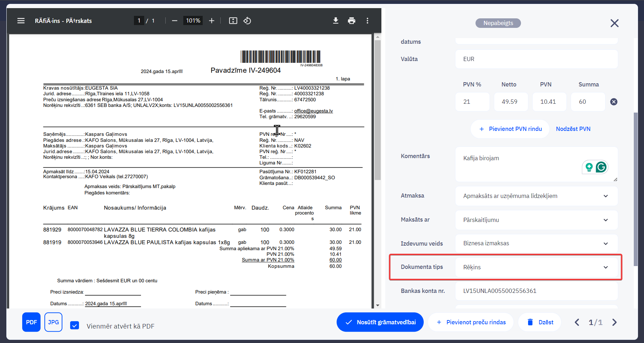Click the 101% zoom level field
Viewport: 644px width, 343px height.
click(193, 21)
